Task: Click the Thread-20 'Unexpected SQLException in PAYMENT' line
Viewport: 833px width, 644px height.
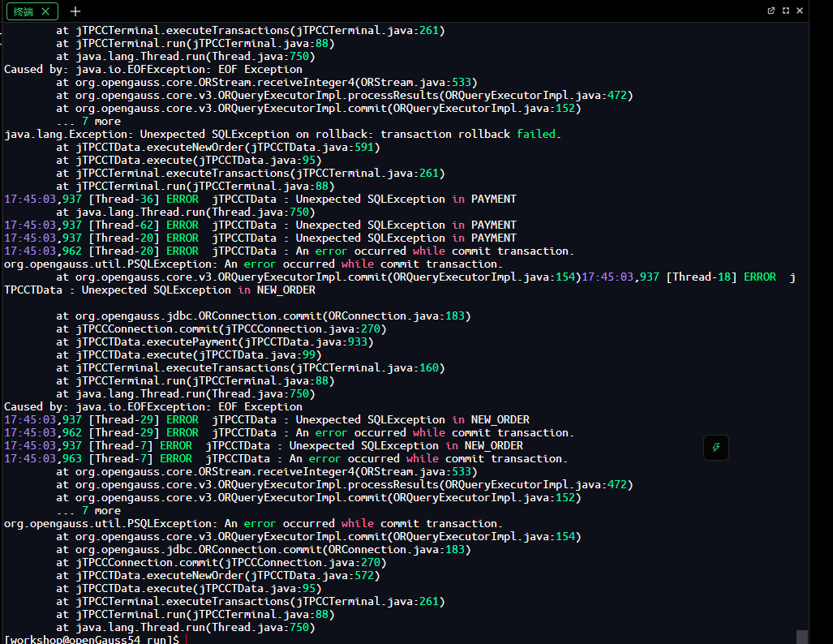Action: coord(260,238)
